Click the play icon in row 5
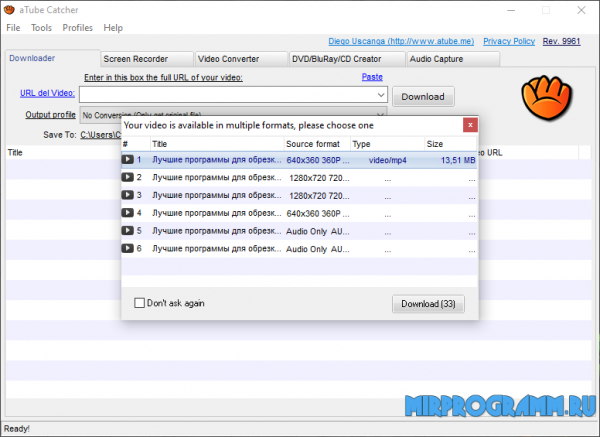This screenshot has width=600, height=437. [127, 230]
